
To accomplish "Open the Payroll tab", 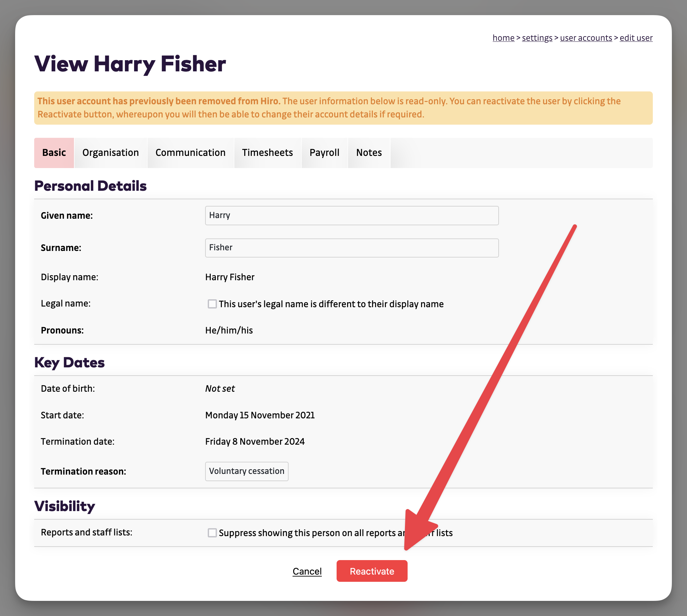I will point(324,153).
